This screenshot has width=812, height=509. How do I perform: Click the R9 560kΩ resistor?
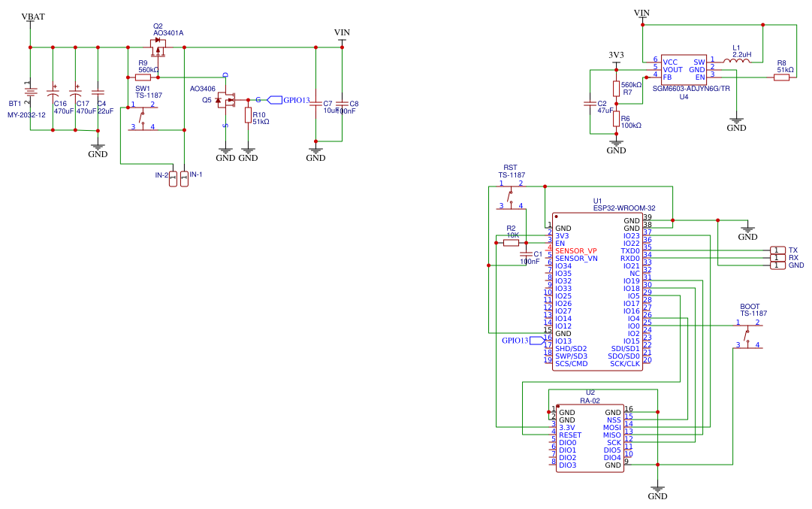coord(143,77)
